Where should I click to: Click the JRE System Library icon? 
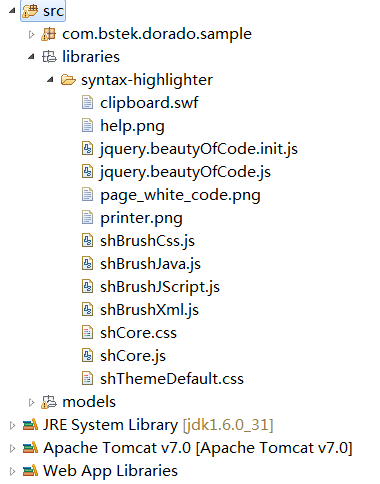[x=30, y=425]
